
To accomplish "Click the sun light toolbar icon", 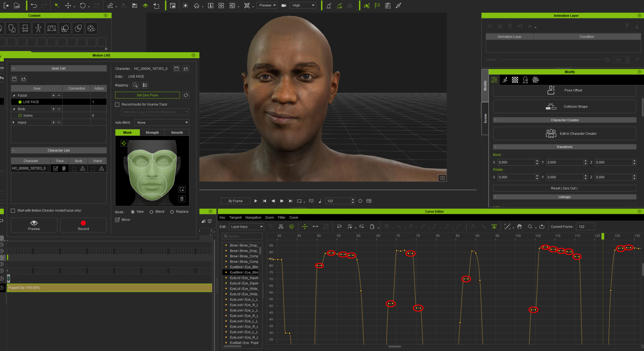I will pyautogui.click(x=185, y=5).
